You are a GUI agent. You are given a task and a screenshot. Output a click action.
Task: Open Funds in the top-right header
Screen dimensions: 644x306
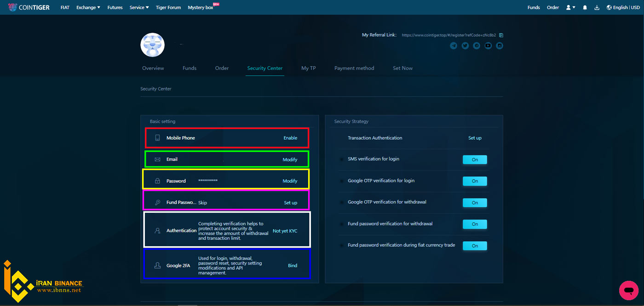click(534, 7)
